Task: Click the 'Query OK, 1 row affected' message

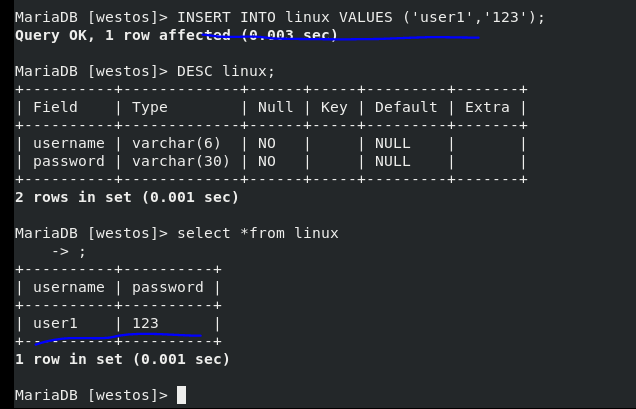Action: (x=176, y=35)
